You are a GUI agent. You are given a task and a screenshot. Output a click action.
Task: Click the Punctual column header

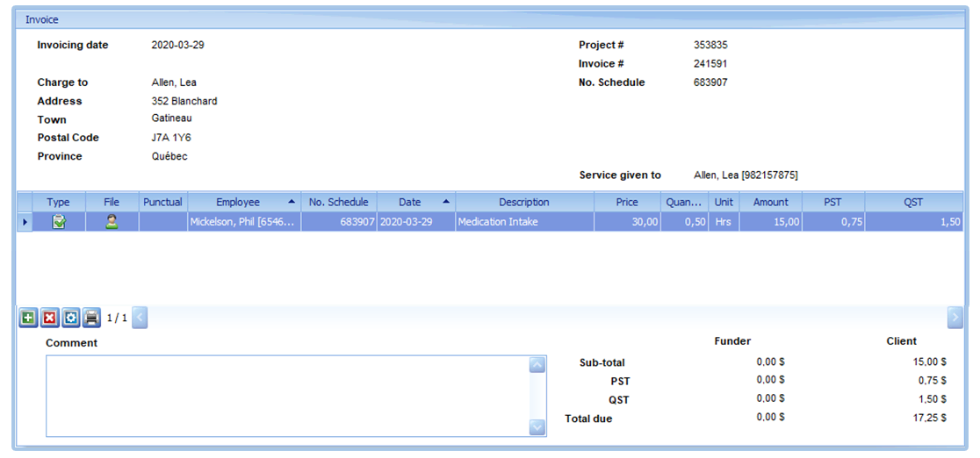click(163, 202)
